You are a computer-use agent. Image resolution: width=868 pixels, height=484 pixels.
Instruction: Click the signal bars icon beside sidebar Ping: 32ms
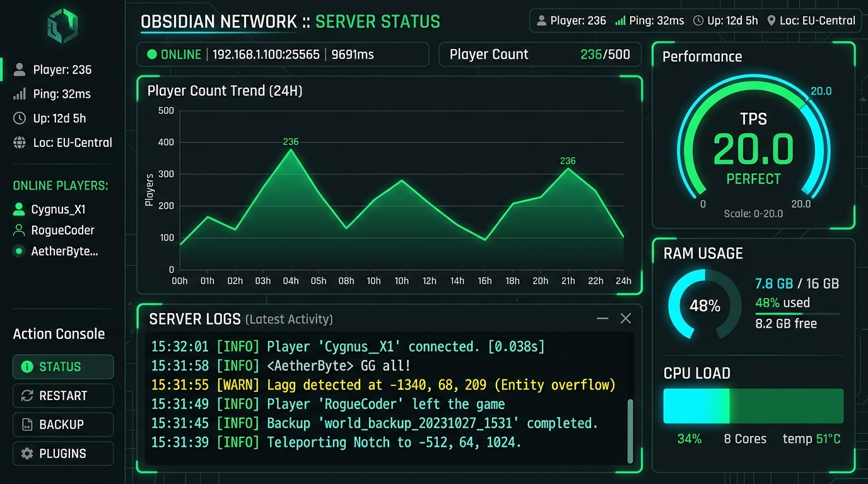[20, 94]
